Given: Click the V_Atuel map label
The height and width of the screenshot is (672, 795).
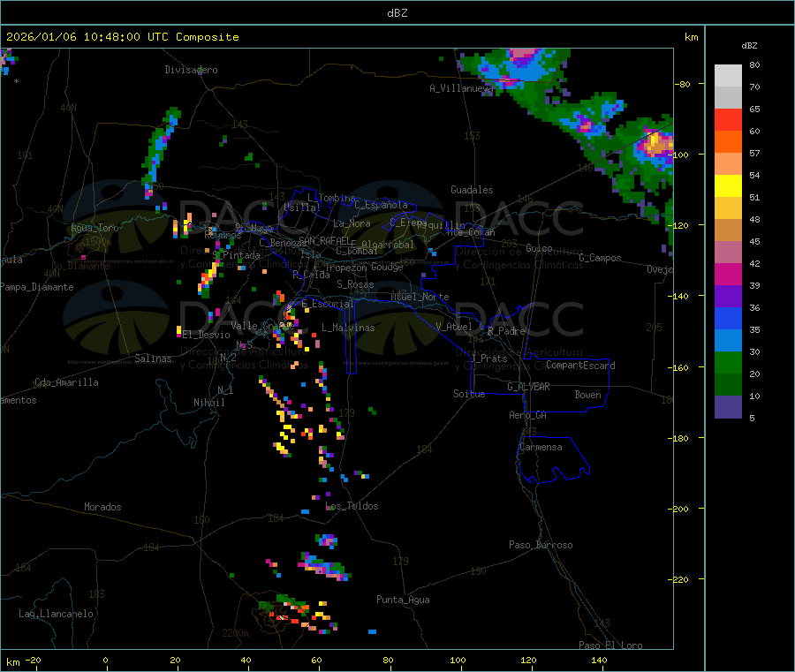Looking at the screenshot, I should [454, 327].
